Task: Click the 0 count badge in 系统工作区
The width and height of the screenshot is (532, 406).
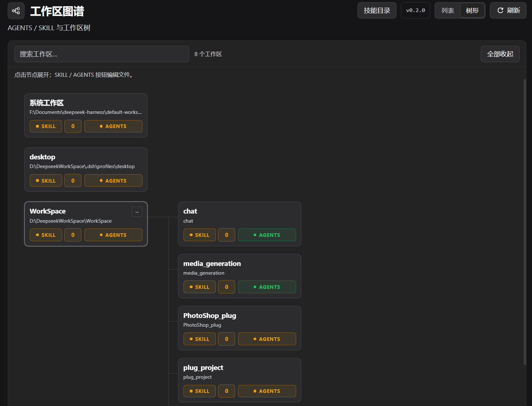Action: pyautogui.click(x=73, y=126)
